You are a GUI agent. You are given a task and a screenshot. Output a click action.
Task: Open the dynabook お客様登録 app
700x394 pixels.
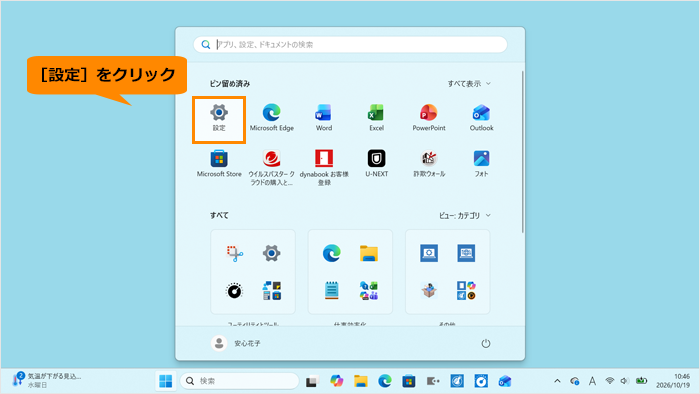[x=324, y=168]
